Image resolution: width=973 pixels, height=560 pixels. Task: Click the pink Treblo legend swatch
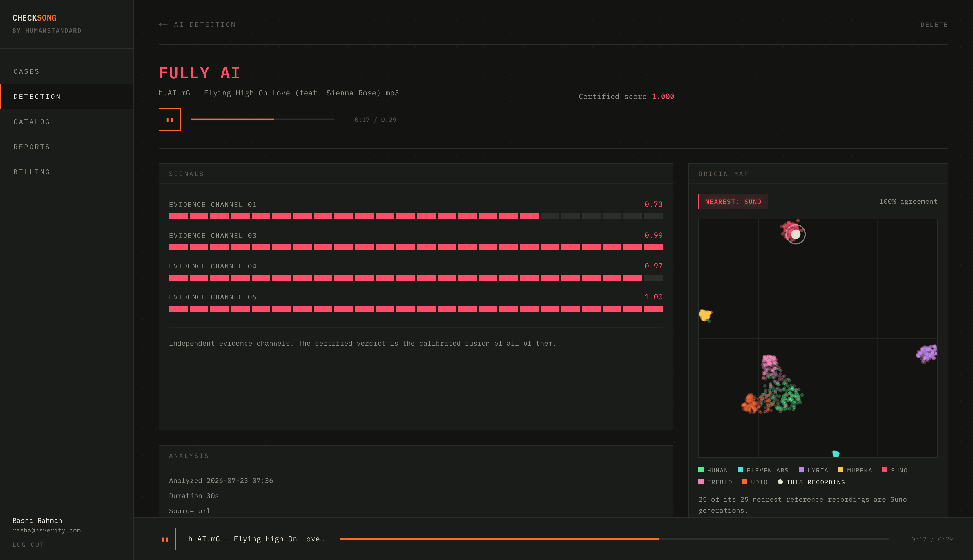point(700,482)
